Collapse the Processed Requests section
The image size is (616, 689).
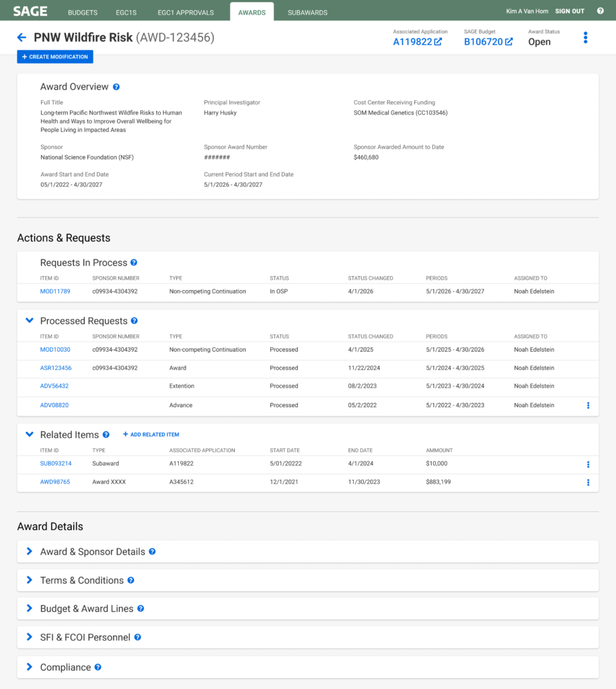[29, 321]
